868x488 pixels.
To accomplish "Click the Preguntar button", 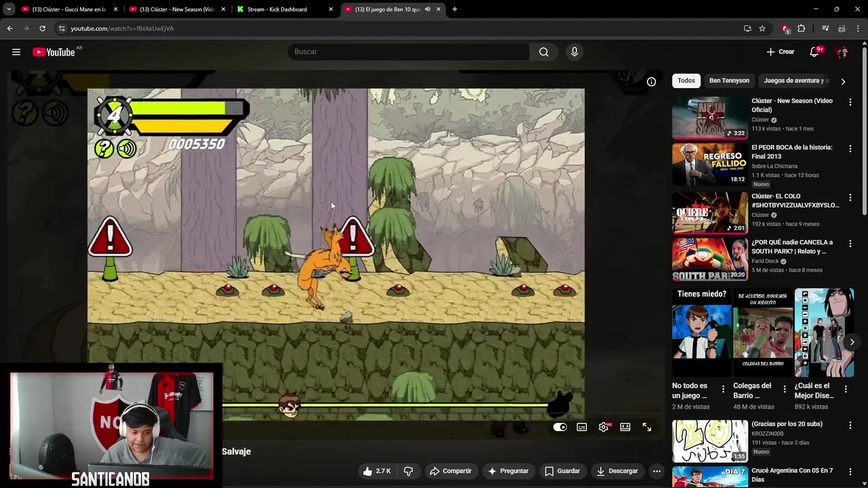I will 507,471.
